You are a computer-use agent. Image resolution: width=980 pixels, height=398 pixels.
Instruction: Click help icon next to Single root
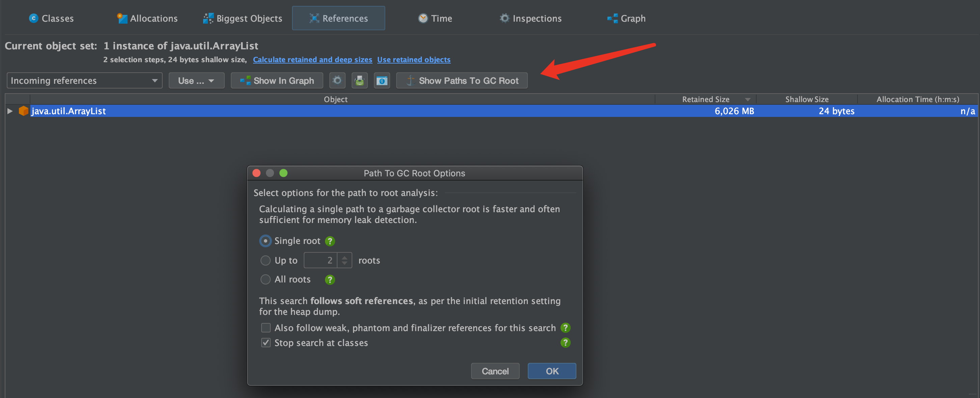(330, 241)
